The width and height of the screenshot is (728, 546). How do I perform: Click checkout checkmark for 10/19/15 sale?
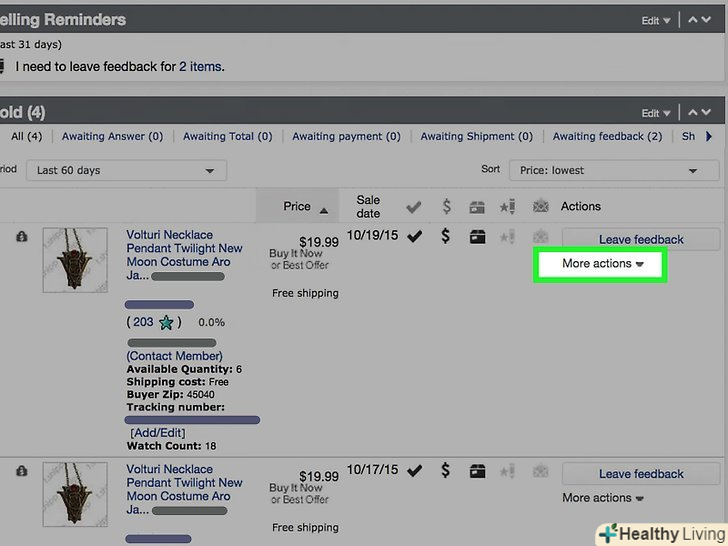(414, 237)
